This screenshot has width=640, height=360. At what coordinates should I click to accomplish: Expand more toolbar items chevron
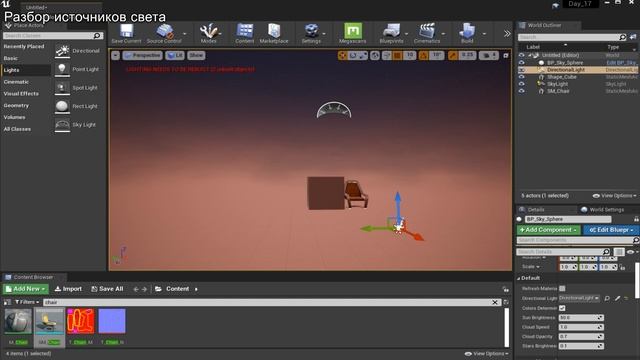pyautogui.click(x=507, y=34)
